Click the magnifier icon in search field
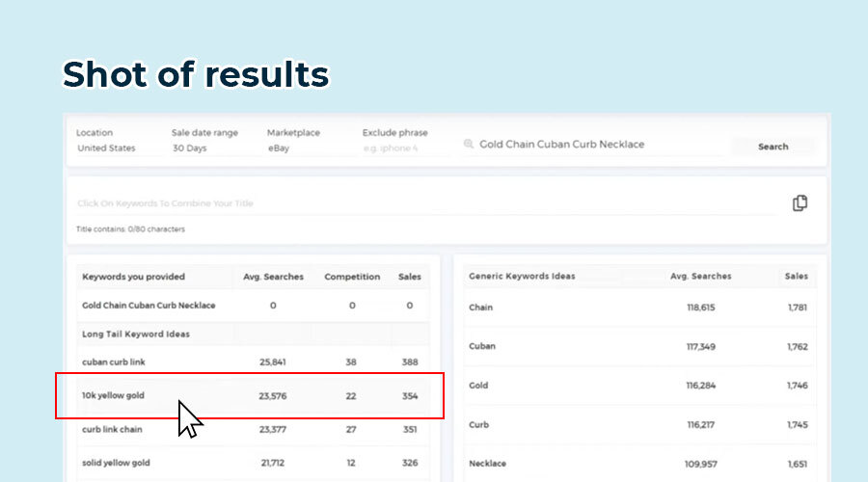Viewport: 868px width, 482px height. pos(469,145)
